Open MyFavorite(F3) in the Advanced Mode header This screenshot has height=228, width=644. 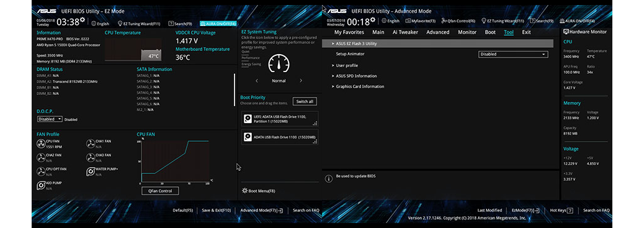(x=421, y=21)
